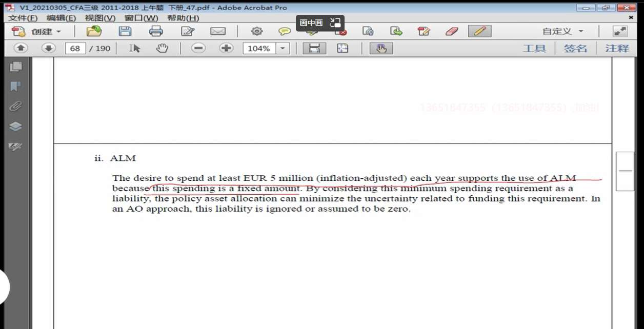
Task: Toggle fit-to-page view mode
Action: coord(342,48)
